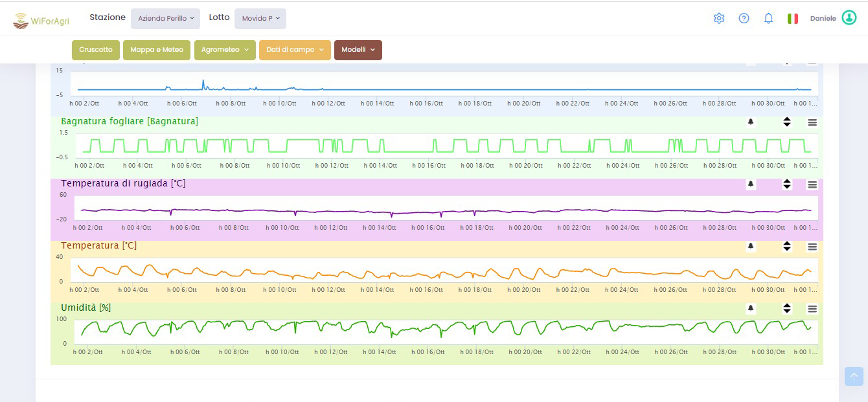This screenshot has height=402, width=868.
Task: Toggle alert bell for Temperatura di rugiada
Action: tap(751, 184)
